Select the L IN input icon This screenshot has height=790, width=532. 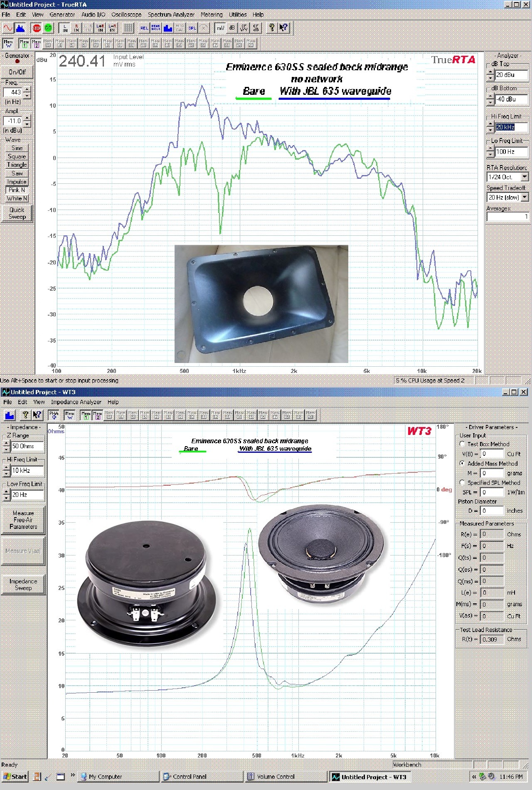[65, 28]
